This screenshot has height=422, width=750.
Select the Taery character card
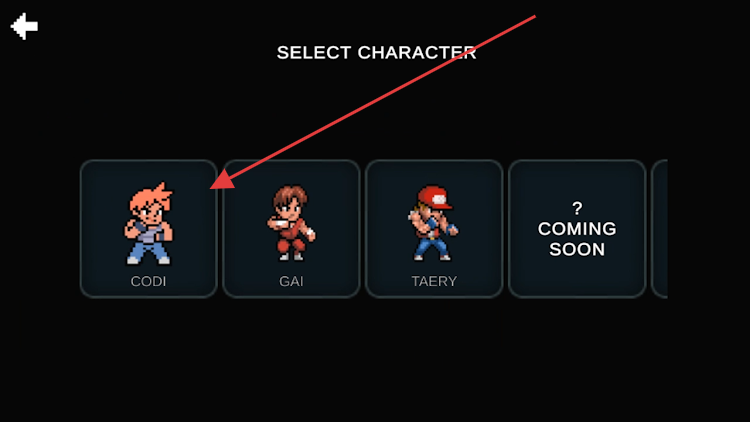pyautogui.click(x=434, y=229)
